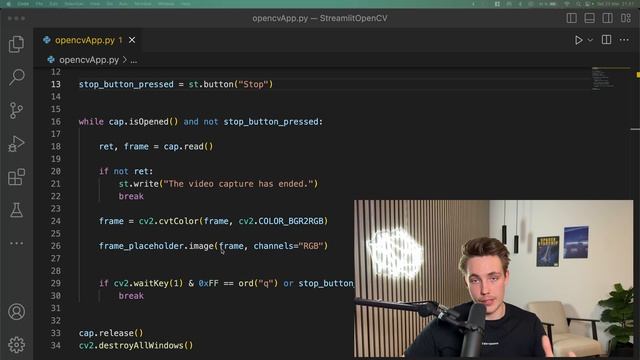Viewport: 640px width, 360px height.
Task: Open the Explorer view in activity bar
Action: point(16,44)
